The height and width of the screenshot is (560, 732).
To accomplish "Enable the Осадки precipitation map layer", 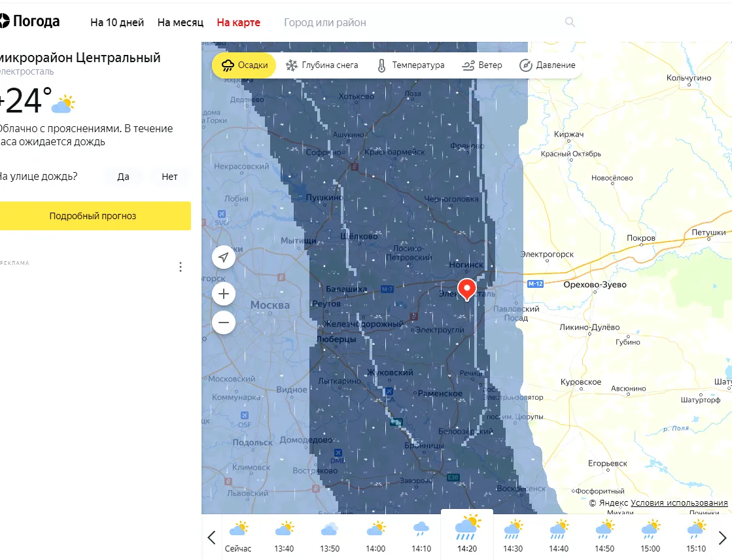I will 244,65.
